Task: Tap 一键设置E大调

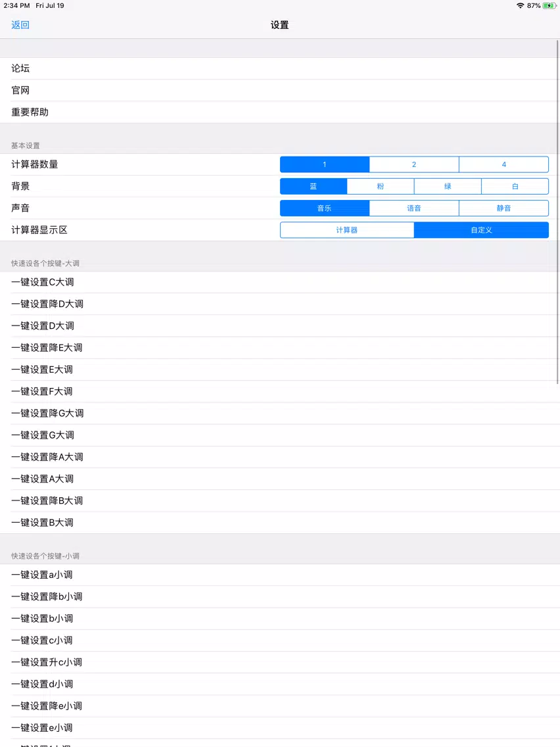Action: (280, 370)
